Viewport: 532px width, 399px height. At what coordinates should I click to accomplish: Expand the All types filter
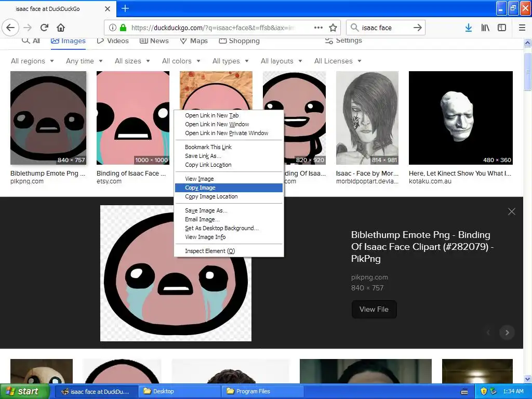click(x=230, y=61)
